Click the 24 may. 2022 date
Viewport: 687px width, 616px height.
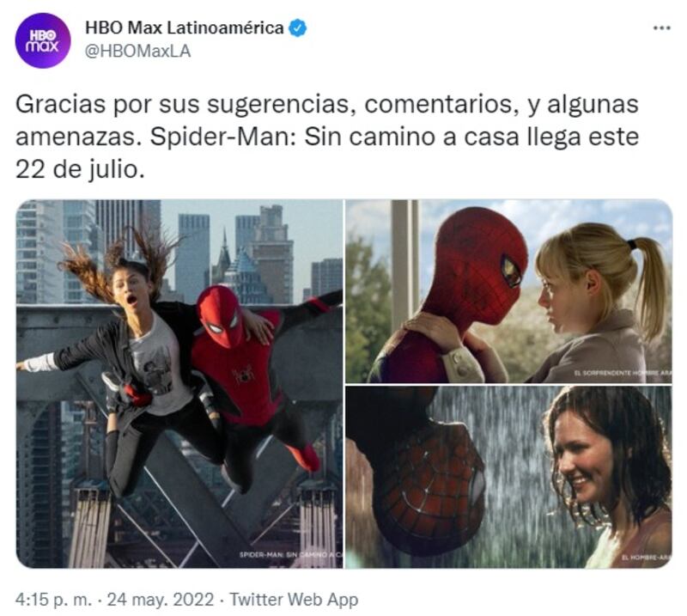pyautogui.click(x=160, y=599)
